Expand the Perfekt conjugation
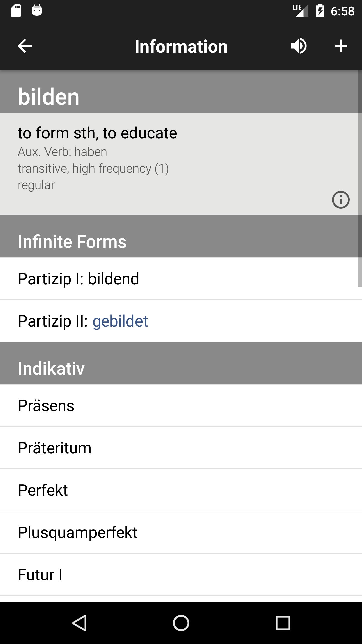 click(181, 490)
